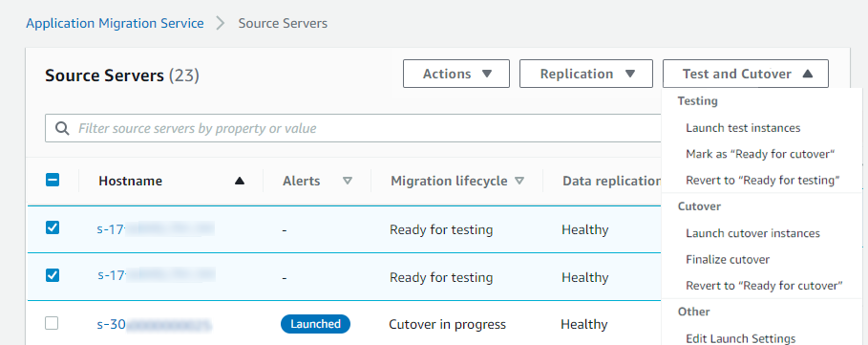Image resolution: width=868 pixels, height=345 pixels.
Task: Sort by Hostname ascending arrow icon
Action: pos(239,181)
